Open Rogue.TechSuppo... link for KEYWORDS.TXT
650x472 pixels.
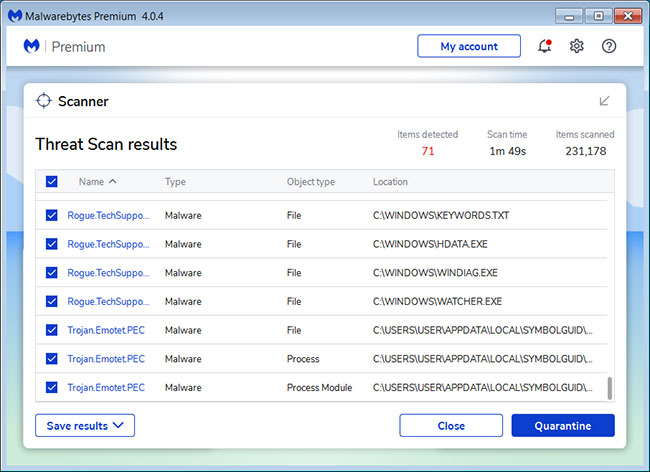(108, 215)
